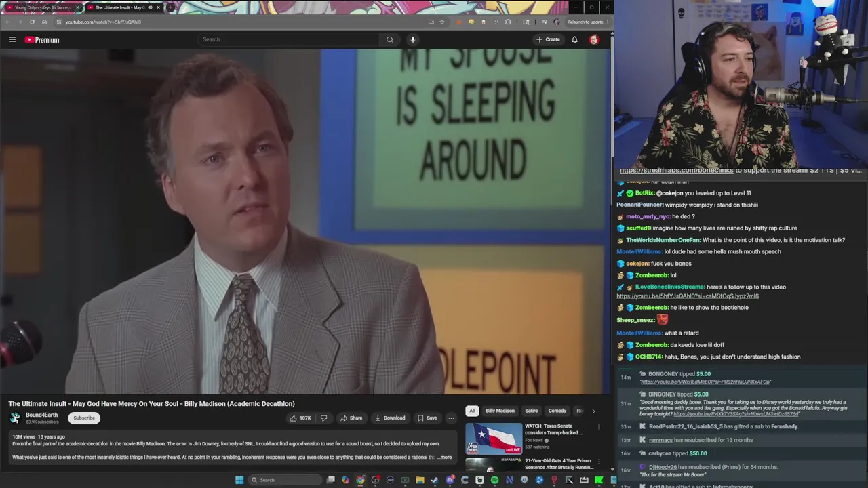Open BONGONEY's tipped youtu.be link
Viewport: 868px width, 488px height.
(705, 382)
